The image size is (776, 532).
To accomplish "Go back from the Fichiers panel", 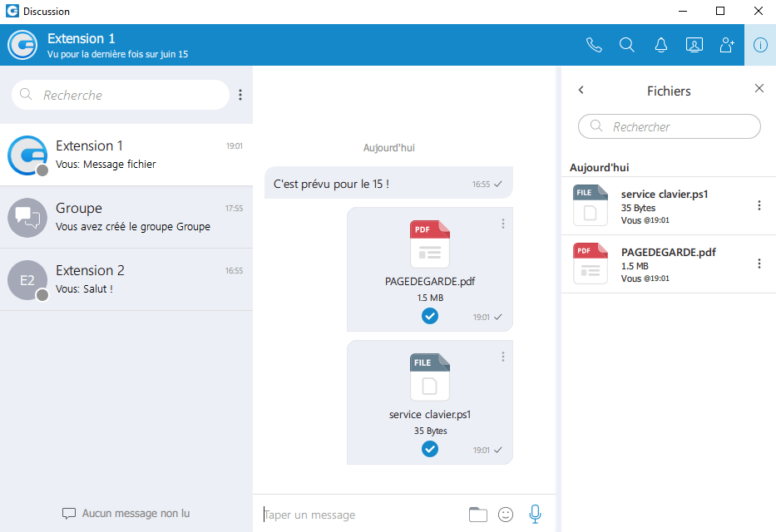I will 581,90.
